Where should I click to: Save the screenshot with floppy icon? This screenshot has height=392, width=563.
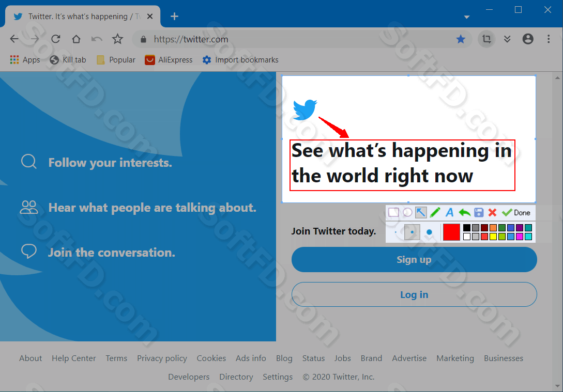click(479, 212)
